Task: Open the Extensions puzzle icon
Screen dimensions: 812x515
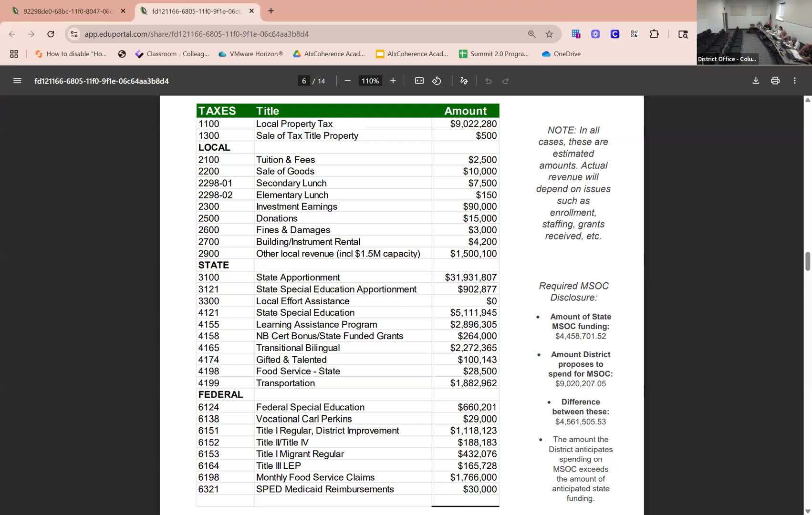Action: coord(654,34)
